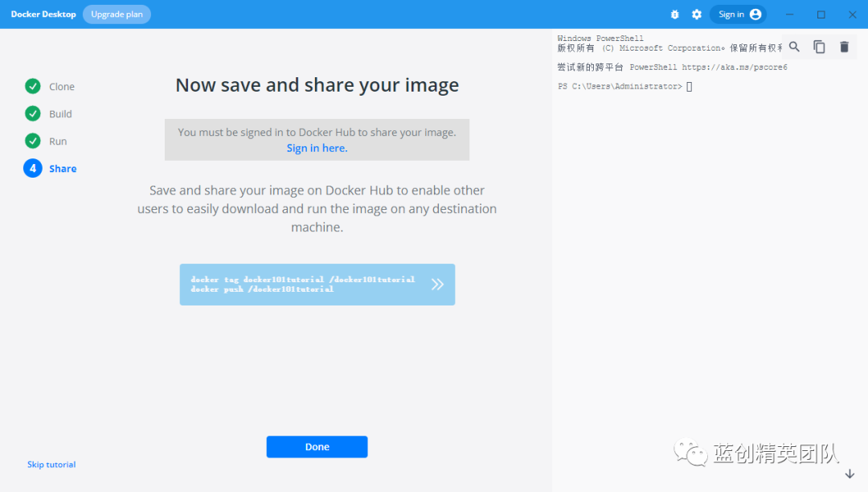Follow the 'Sign in here.' link
Image resolution: width=868 pixels, height=492 pixels.
point(317,148)
